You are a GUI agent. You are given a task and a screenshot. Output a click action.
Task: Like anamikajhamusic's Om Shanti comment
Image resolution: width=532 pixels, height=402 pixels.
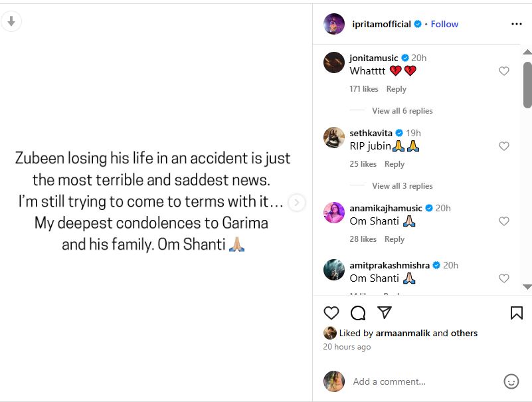click(x=504, y=221)
